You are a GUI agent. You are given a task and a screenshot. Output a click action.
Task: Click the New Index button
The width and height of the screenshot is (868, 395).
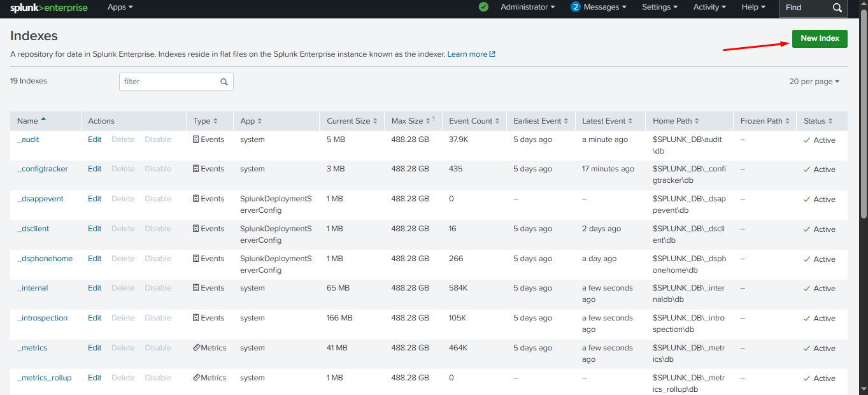(820, 38)
